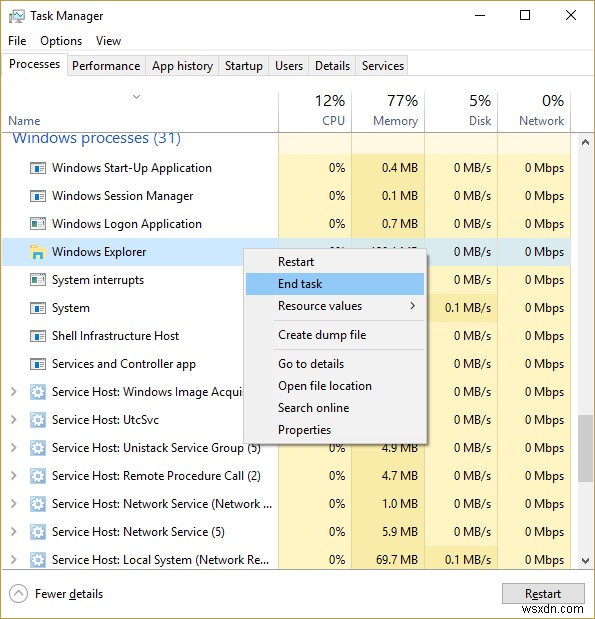Select the Windows Explorer process row
The image size is (595, 619).
click(x=286, y=252)
